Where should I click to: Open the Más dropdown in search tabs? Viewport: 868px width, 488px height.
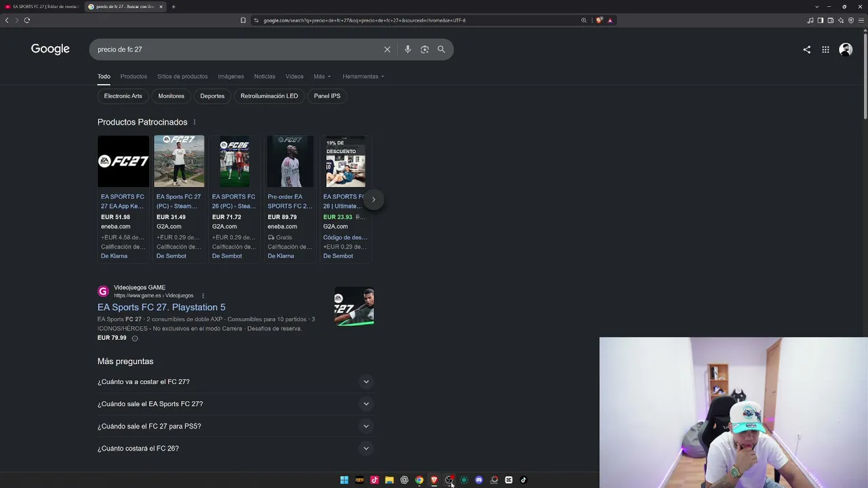(x=322, y=77)
